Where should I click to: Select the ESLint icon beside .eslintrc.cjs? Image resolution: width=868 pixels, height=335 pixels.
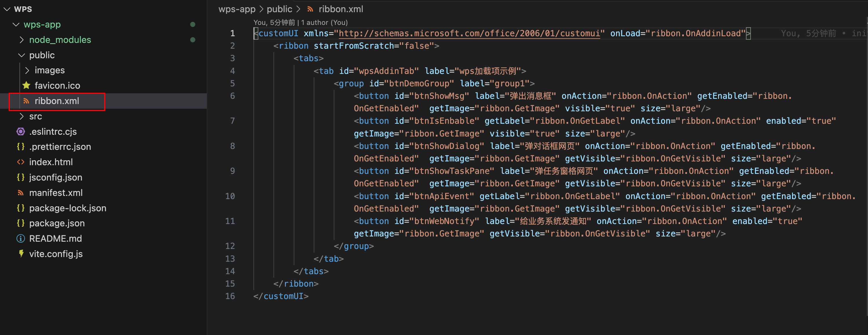point(21,131)
